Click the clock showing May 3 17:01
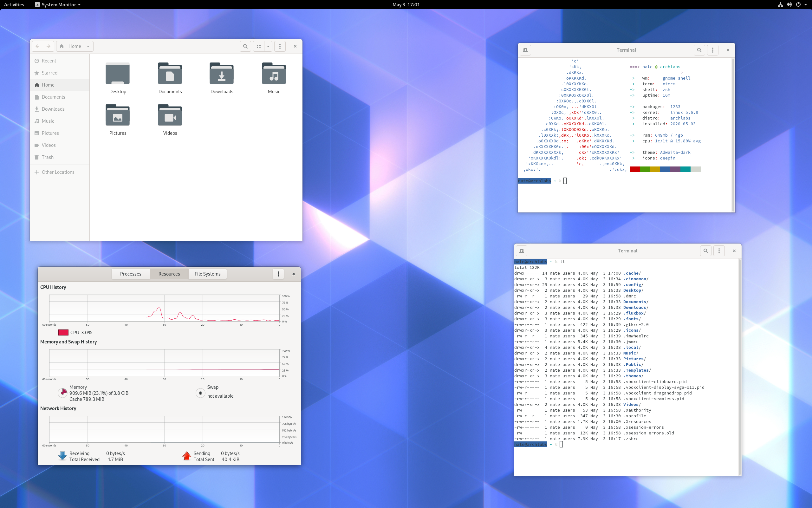This screenshot has height=508, width=812. (406, 4)
